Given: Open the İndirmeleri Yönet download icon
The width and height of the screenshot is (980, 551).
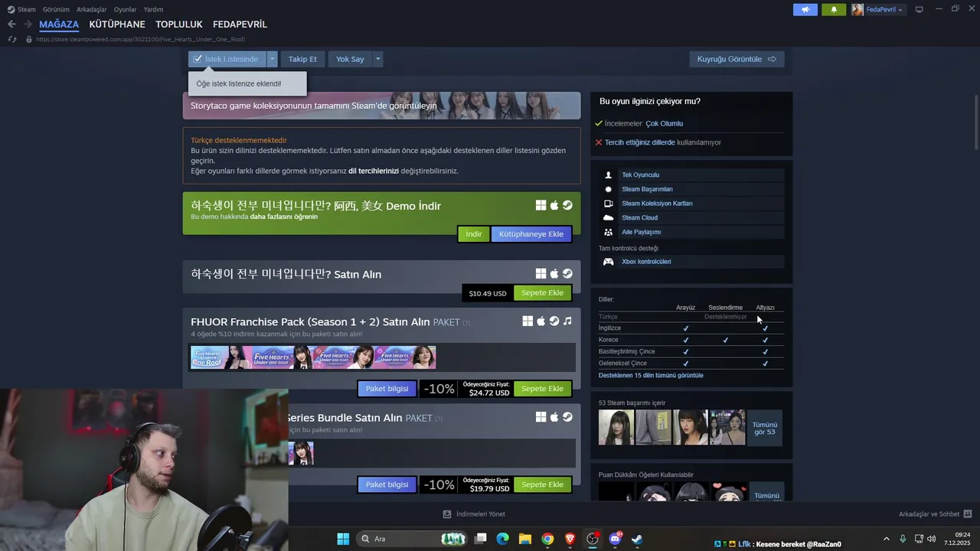Looking at the screenshot, I should [447, 514].
